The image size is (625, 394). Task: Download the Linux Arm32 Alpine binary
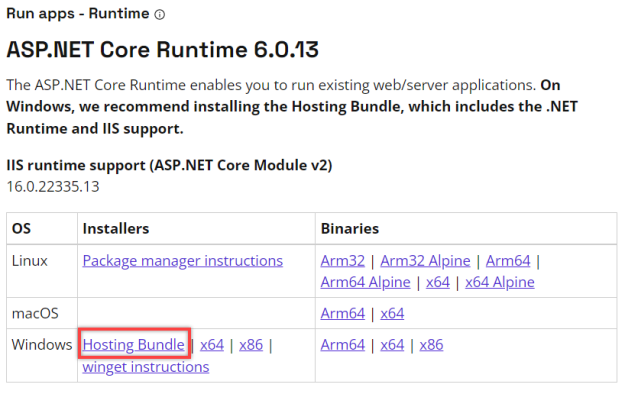(x=425, y=261)
